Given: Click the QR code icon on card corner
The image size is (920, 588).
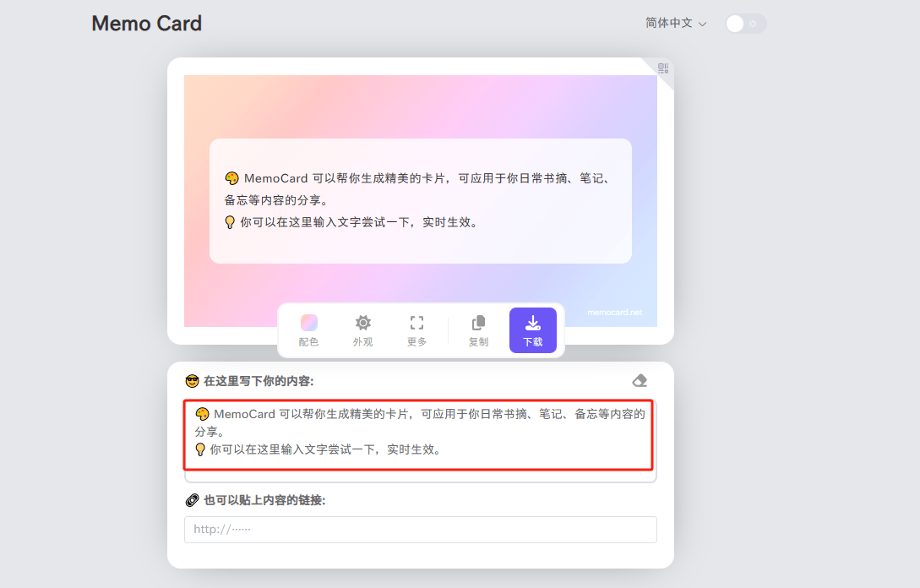Looking at the screenshot, I should (x=662, y=67).
